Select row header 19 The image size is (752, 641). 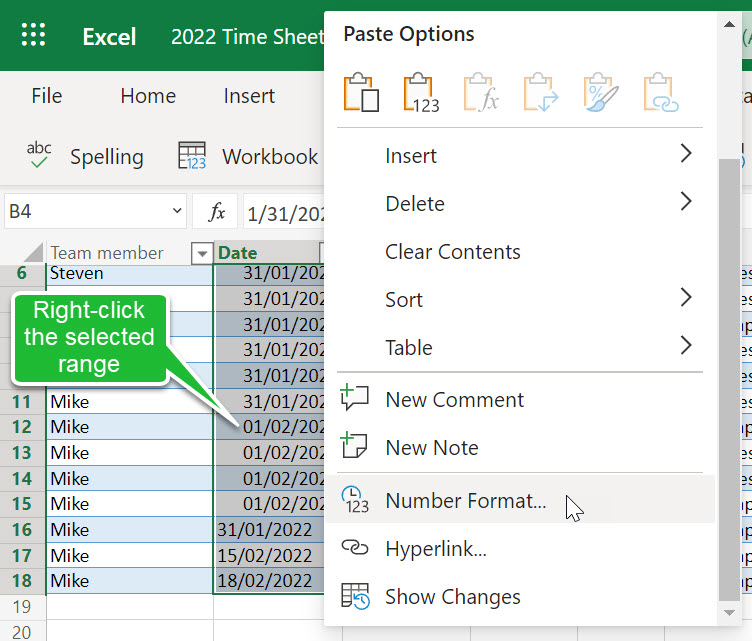pos(22,607)
